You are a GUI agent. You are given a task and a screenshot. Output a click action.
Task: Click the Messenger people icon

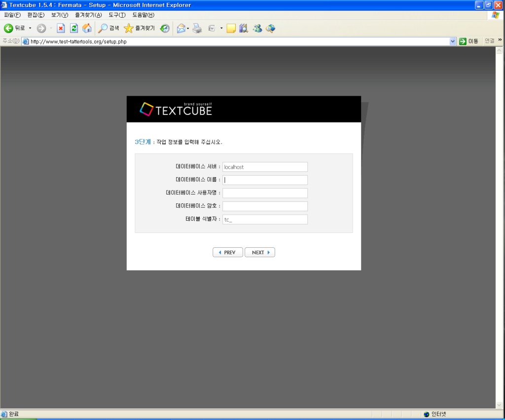(x=257, y=28)
